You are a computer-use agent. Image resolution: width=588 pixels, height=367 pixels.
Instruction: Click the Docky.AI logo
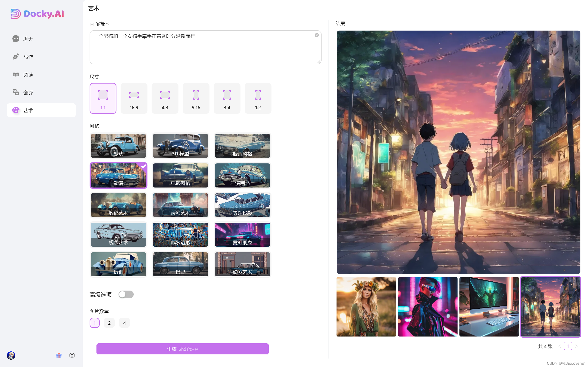coord(37,14)
